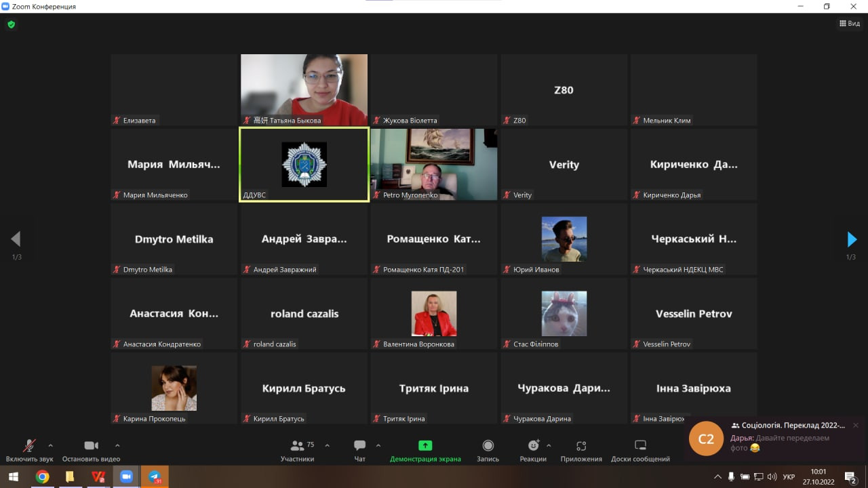Open volume control in system tray

click(771, 476)
